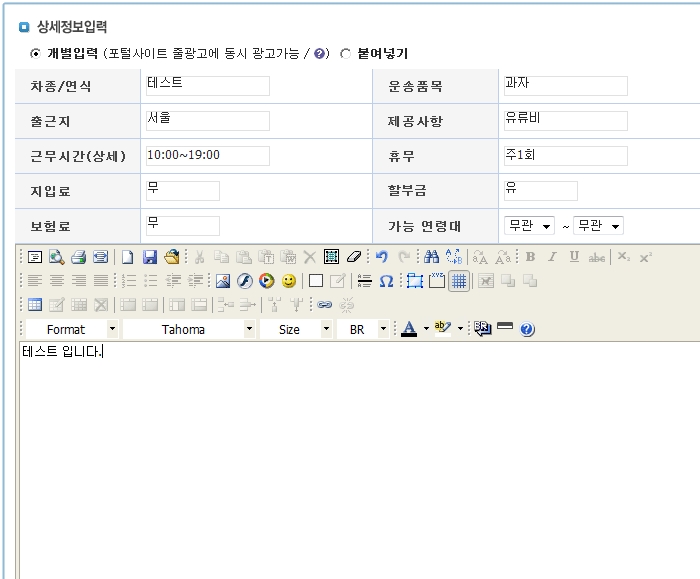Open the Format dropdown
Image resolution: width=700 pixels, height=579 pixels.
(72, 329)
